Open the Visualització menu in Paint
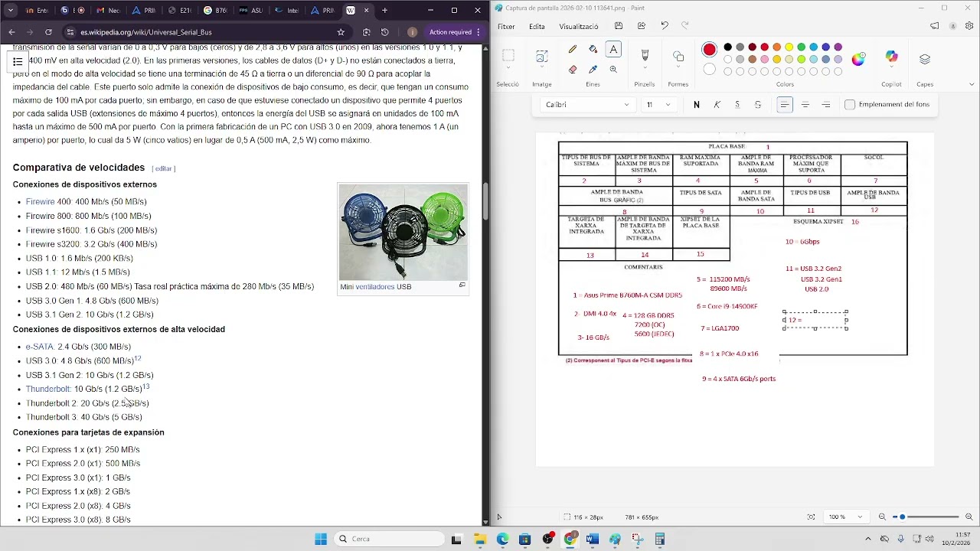This screenshot has height=551, width=980. pyautogui.click(x=579, y=26)
